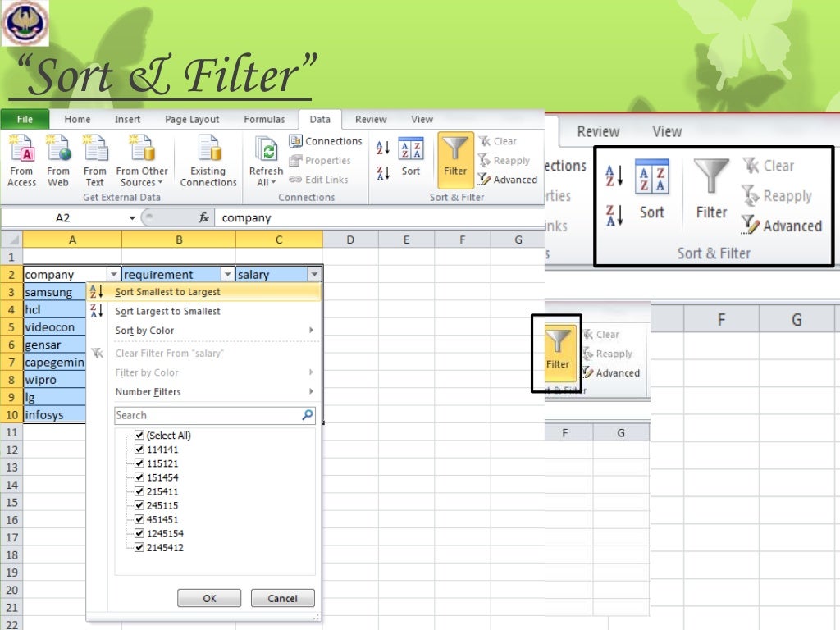Click Advanced in main ribbon Sort & Filter
This screenshot has width=840, height=630.
(x=507, y=180)
